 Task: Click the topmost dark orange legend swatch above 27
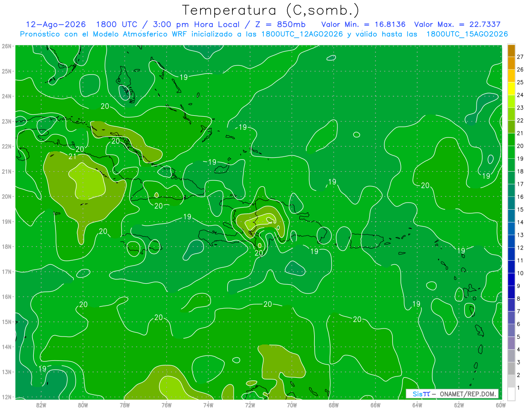coord(511,50)
